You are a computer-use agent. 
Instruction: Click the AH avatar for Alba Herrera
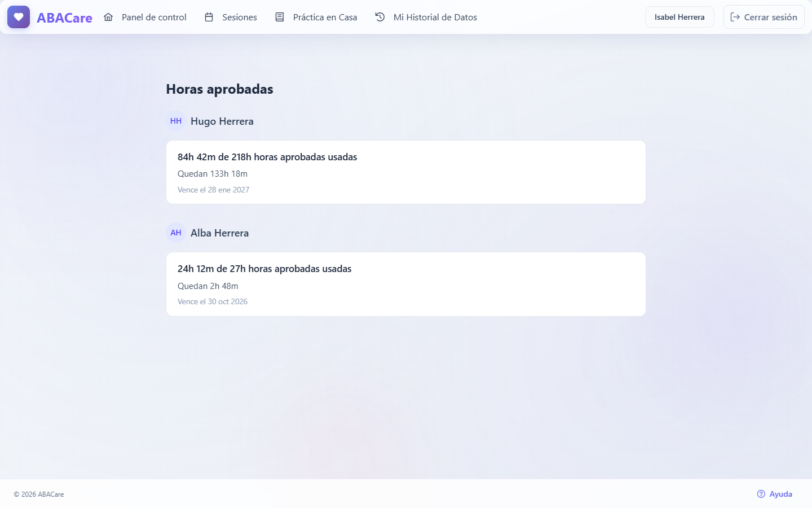click(x=176, y=233)
